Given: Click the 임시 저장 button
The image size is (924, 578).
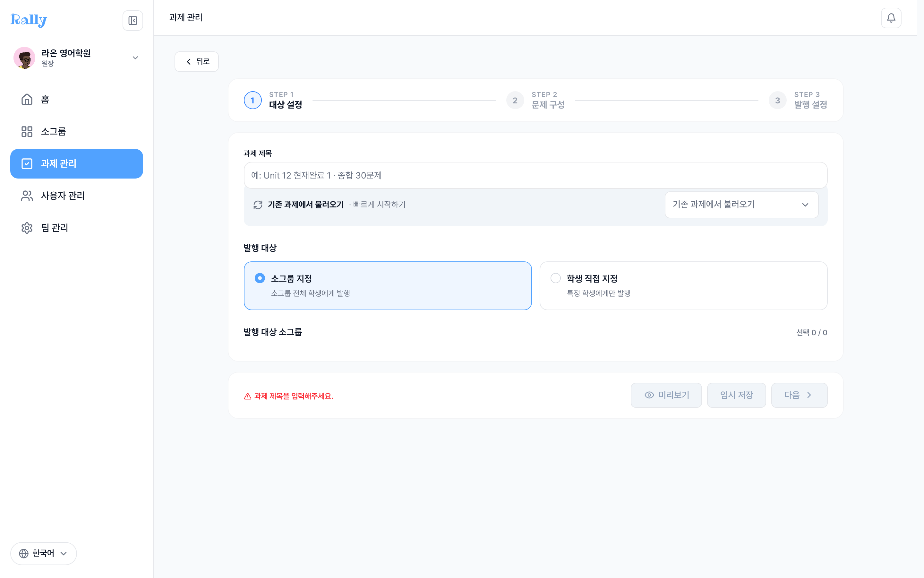Looking at the screenshot, I should coord(736,395).
